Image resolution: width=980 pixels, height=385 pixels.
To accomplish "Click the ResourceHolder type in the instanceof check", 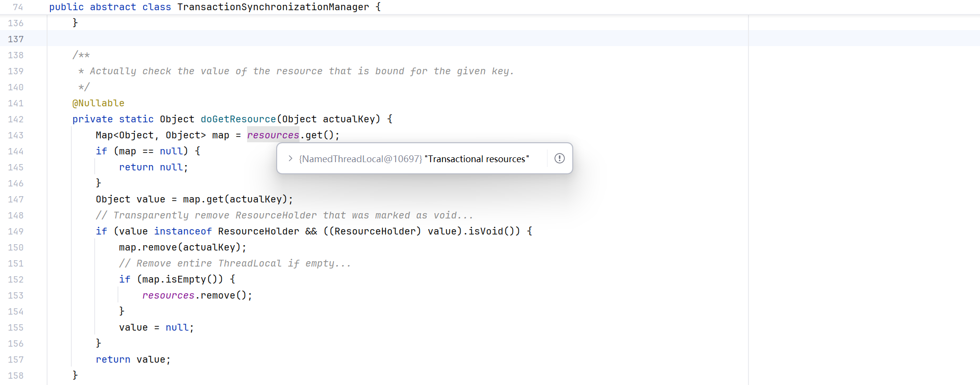I will click(x=259, y=231).
